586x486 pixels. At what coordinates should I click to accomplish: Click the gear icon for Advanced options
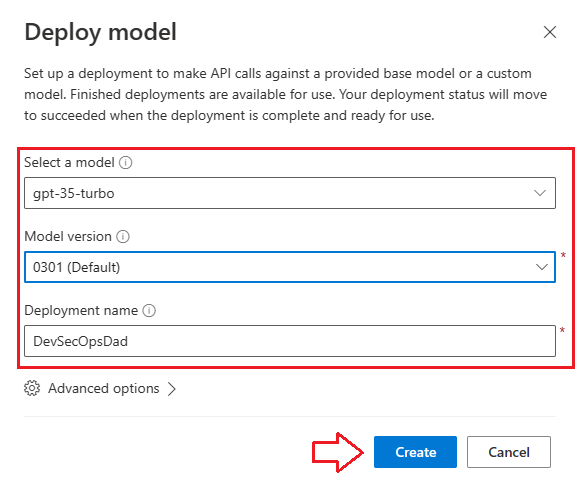coord(32,388)
